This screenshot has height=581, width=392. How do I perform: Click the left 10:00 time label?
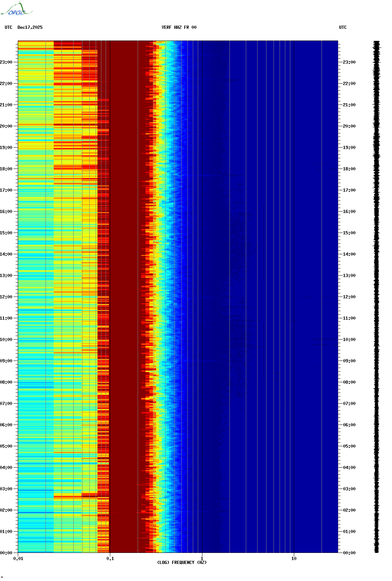pos(6,340)
